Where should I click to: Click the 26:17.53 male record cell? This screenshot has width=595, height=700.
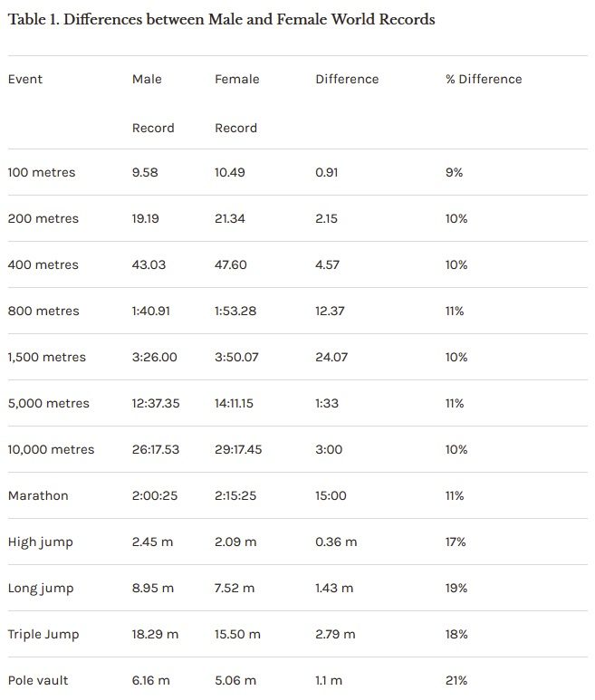156,449
